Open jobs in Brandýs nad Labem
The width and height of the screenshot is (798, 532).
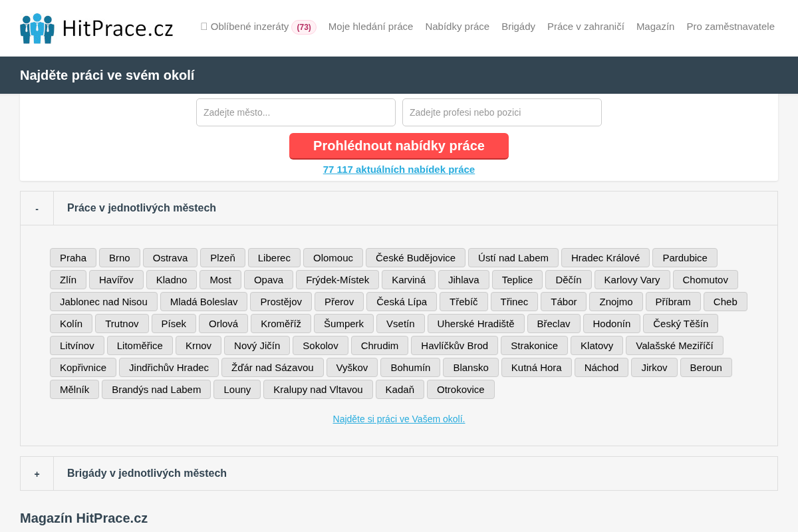[156, 390]
